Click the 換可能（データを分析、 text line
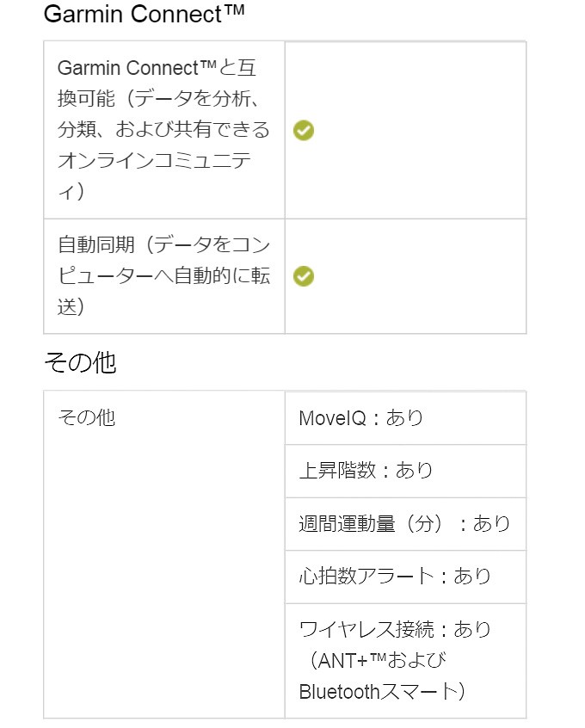This screenshot has width=585, height=728. [157, 99]
